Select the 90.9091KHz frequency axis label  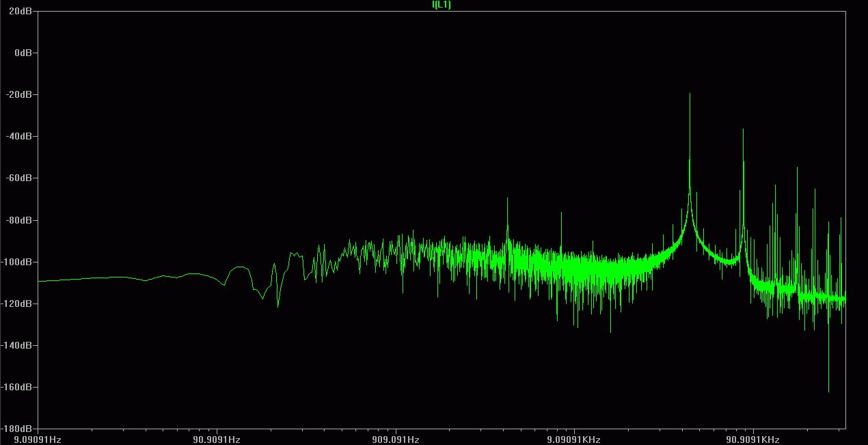(x=752, y=440)
